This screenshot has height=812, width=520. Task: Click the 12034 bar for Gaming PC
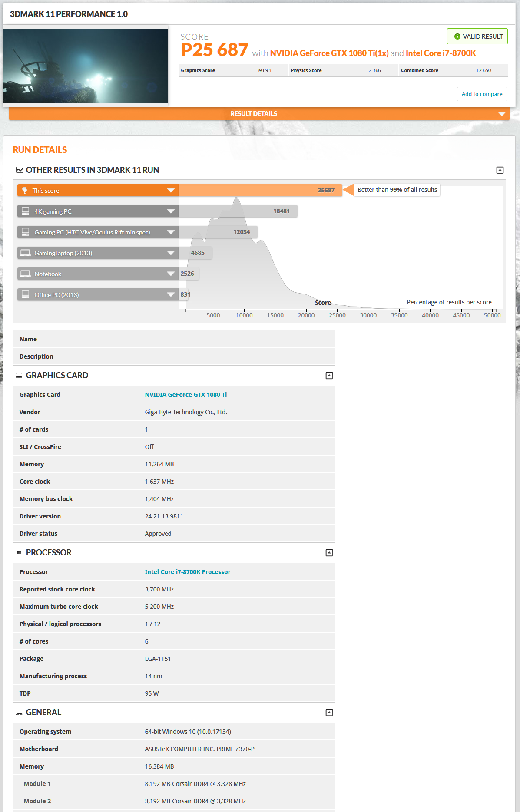(x=218, y=232)
